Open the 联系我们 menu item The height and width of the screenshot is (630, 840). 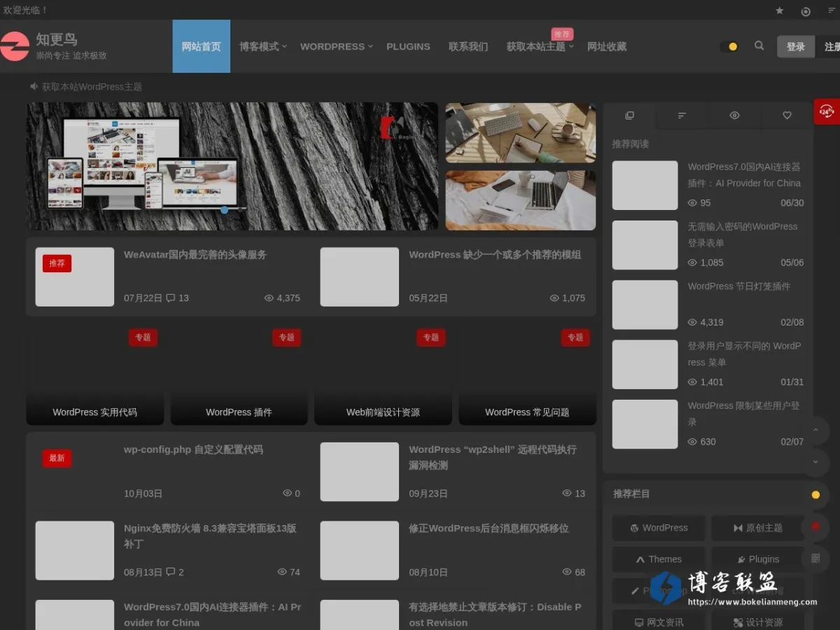point(468,46)
